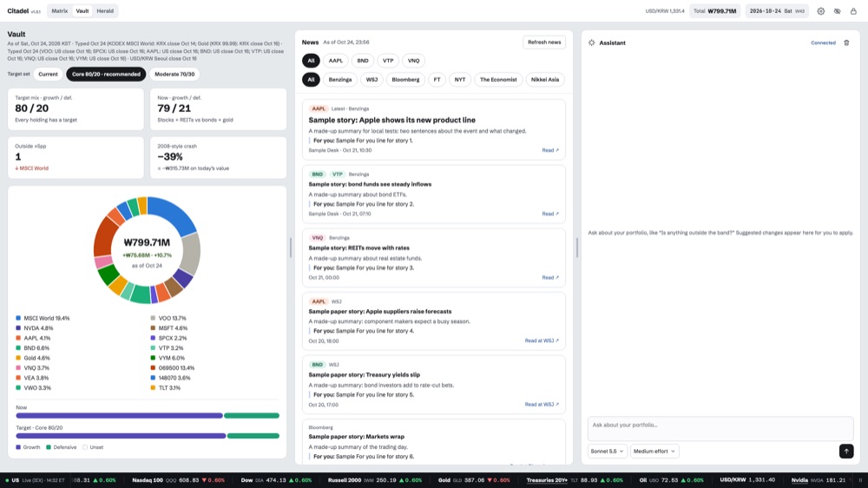Filter news by VNQ ticker chip
The image size is (868, 488).
[413, 61]
